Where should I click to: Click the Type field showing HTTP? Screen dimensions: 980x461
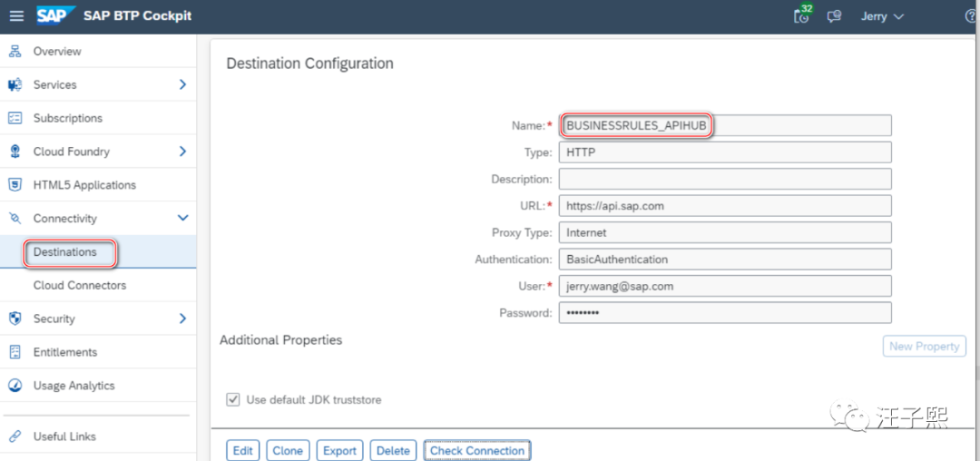pyautogui.click(x=725, y=152)
